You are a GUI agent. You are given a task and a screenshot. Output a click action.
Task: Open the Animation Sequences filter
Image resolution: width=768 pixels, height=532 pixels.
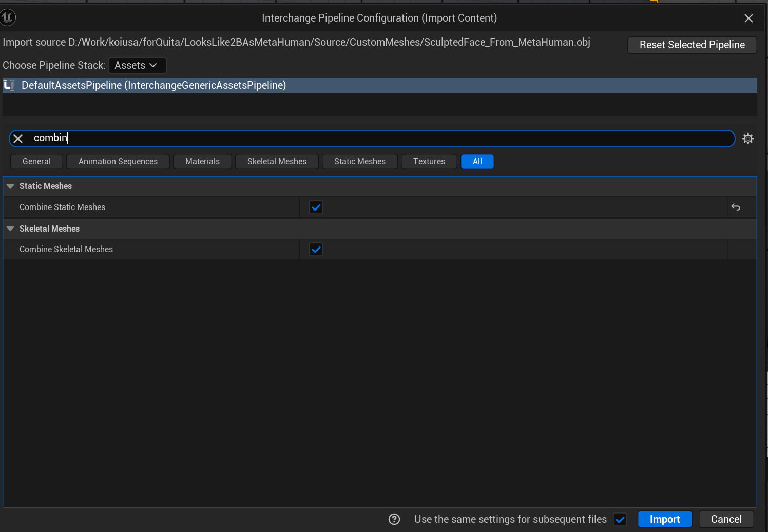coord(118,161)
